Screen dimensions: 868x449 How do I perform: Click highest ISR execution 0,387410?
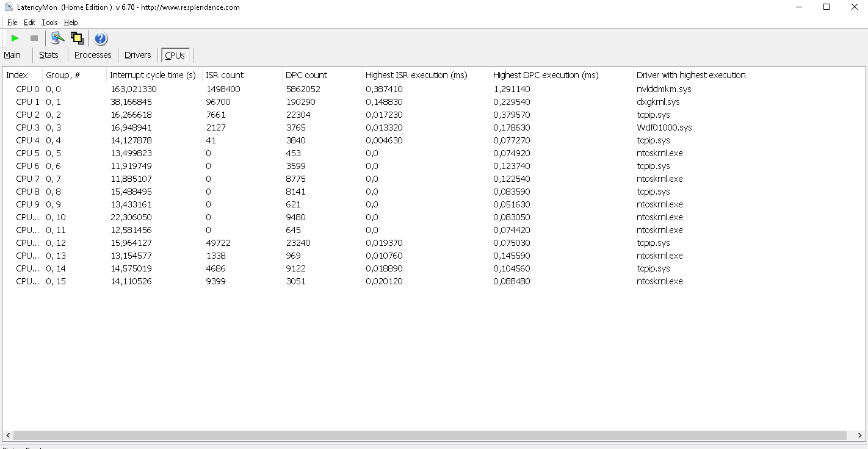(x=384, y=89)
